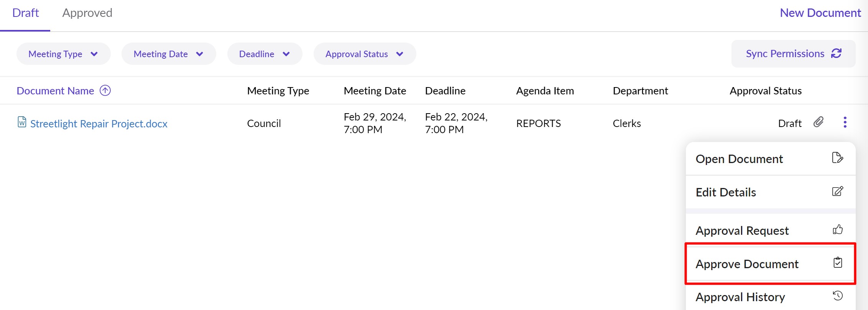The image size is (868, 310).
Task: Open the Deadline filter dropdown
Action: pos(264,54)
